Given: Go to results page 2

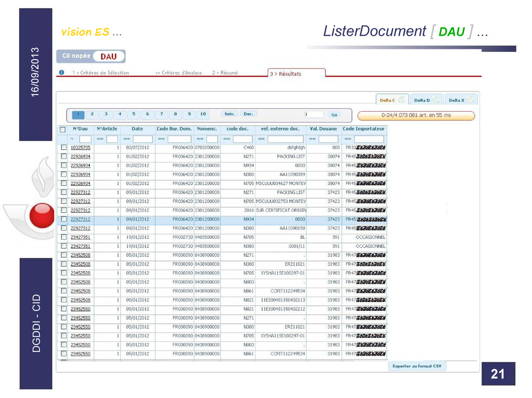Looking at the screenshot, I should pos(92,114).
